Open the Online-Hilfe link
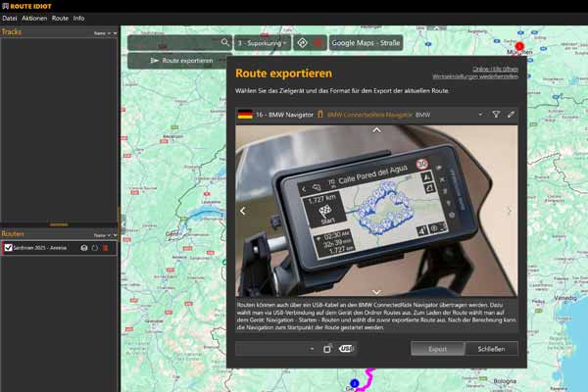 495,69
